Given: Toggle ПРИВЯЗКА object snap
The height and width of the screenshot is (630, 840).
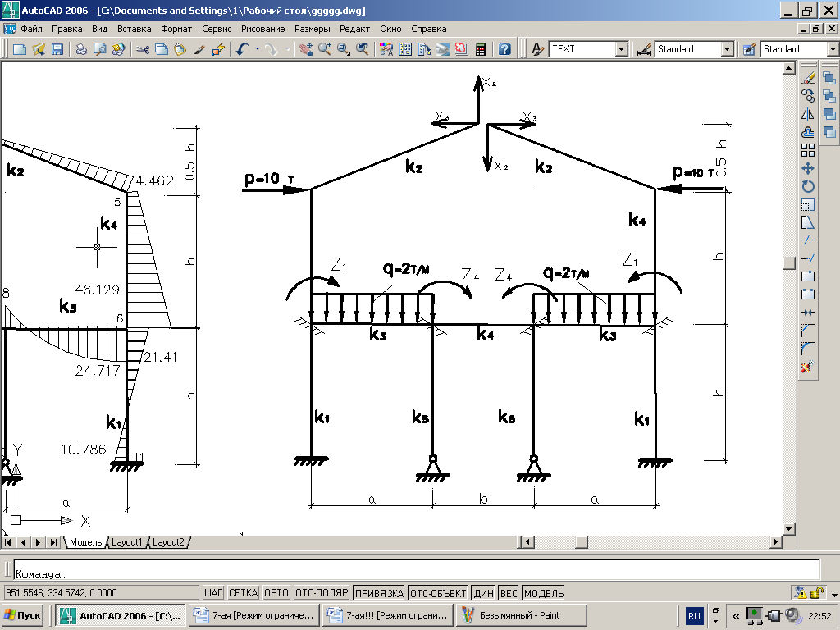Looking at the screenshot, I should pos(379,593).
